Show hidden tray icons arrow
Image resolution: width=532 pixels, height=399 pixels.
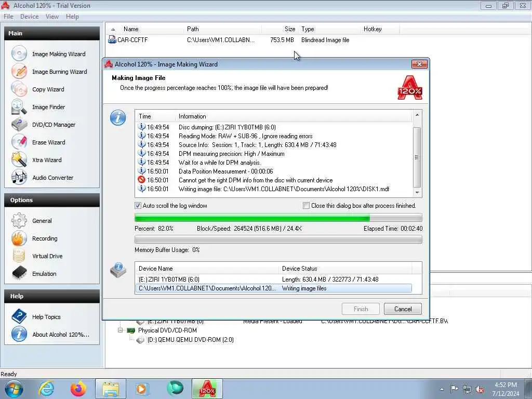point(442,390)
